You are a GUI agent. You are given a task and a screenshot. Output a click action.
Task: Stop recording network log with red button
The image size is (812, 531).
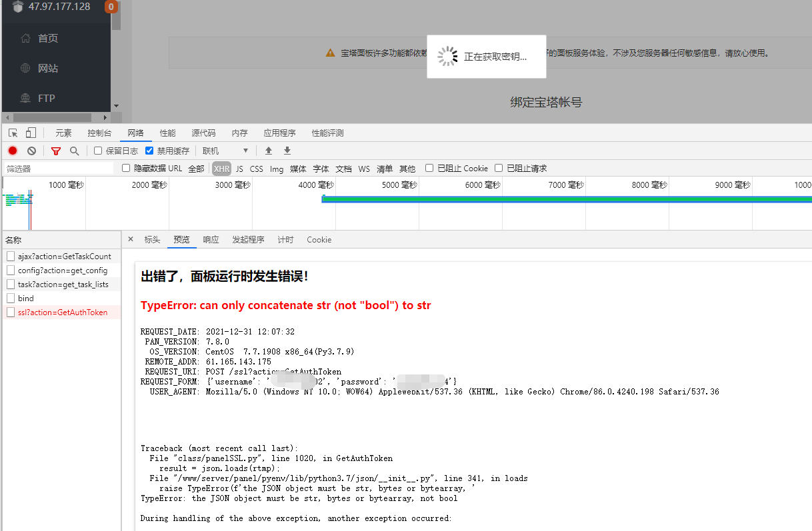[x=13, y=151]
